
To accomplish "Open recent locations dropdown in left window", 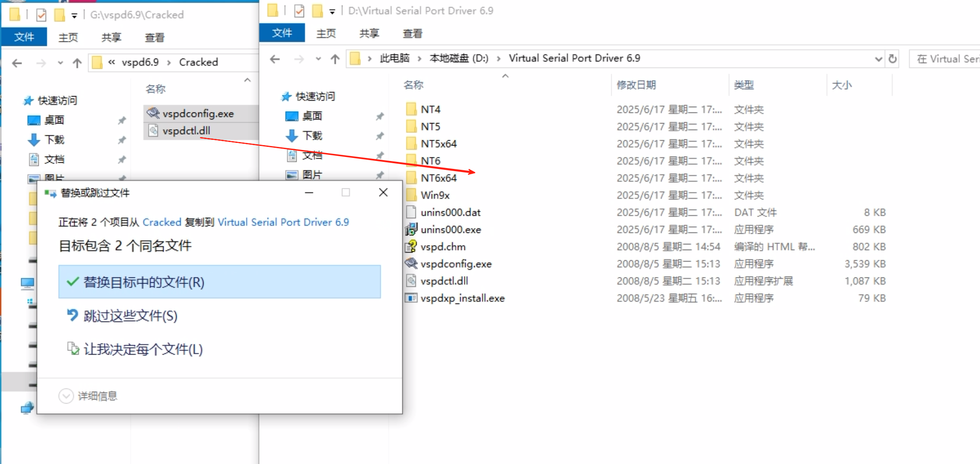I will (60, 63).
